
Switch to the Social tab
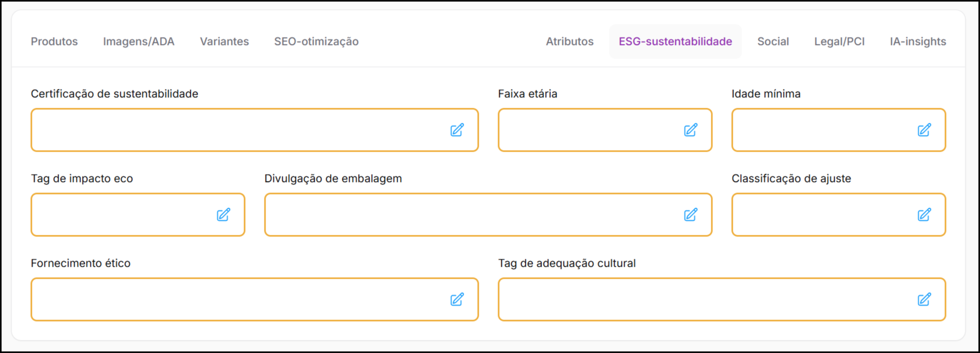(x=773, y=41)
